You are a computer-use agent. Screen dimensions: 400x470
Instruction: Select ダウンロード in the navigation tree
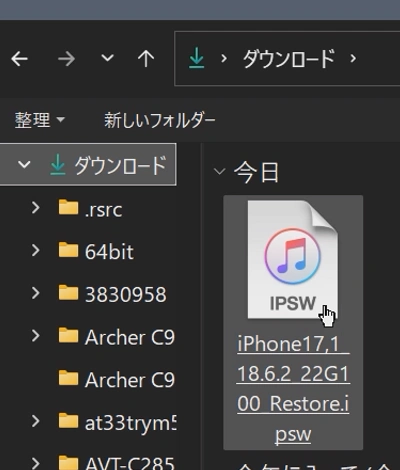(120, 165)
